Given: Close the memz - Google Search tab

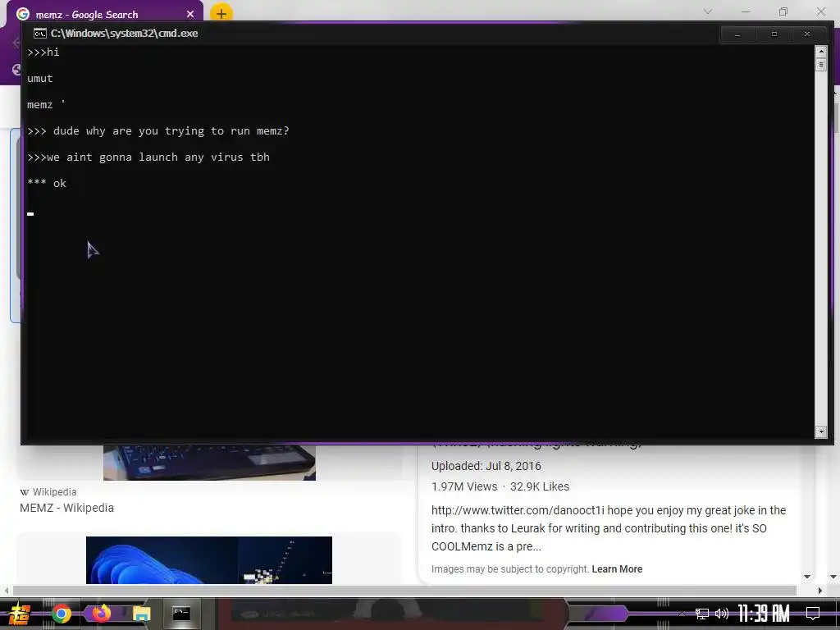Looking at the screenshot, I should (x=190, y=15).
